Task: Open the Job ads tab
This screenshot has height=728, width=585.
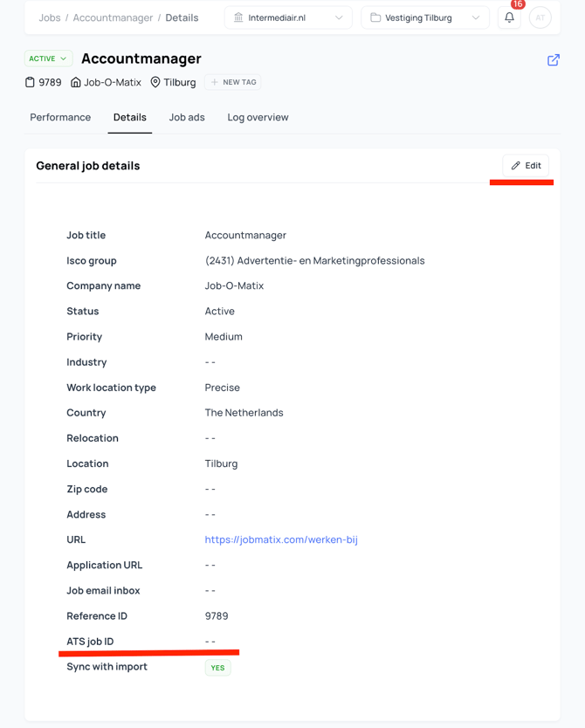Action: (187, 117)
